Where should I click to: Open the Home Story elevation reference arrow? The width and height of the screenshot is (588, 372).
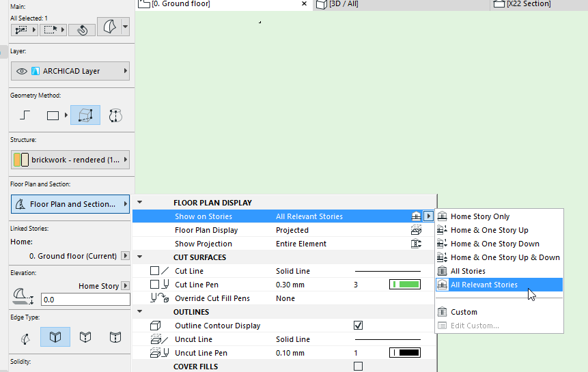(x=125, y=286)
